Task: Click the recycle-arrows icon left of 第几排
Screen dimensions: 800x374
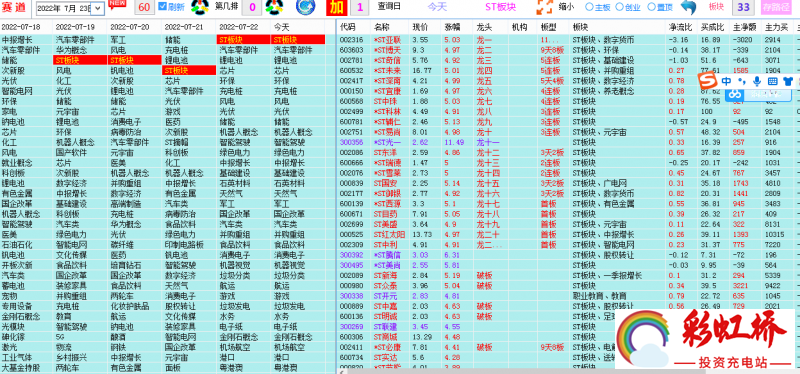Action: tap(200, 7)
